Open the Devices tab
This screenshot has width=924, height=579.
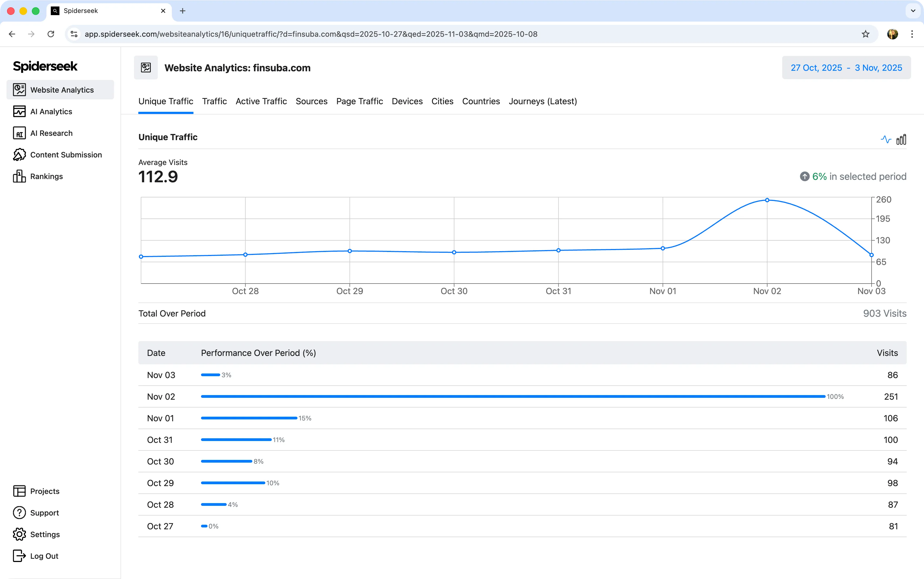tap(407, 102)
